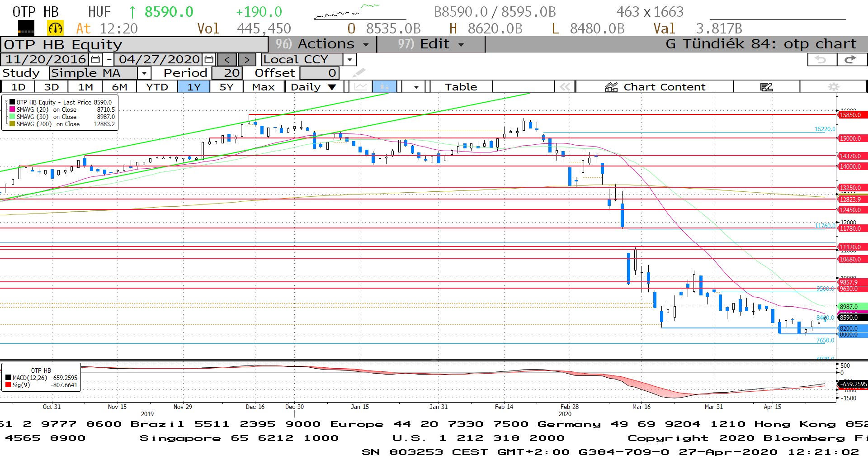The width and height of the screenshot is (868, 470).
Task: Open chart settings gear
Action: click(833, 86)
